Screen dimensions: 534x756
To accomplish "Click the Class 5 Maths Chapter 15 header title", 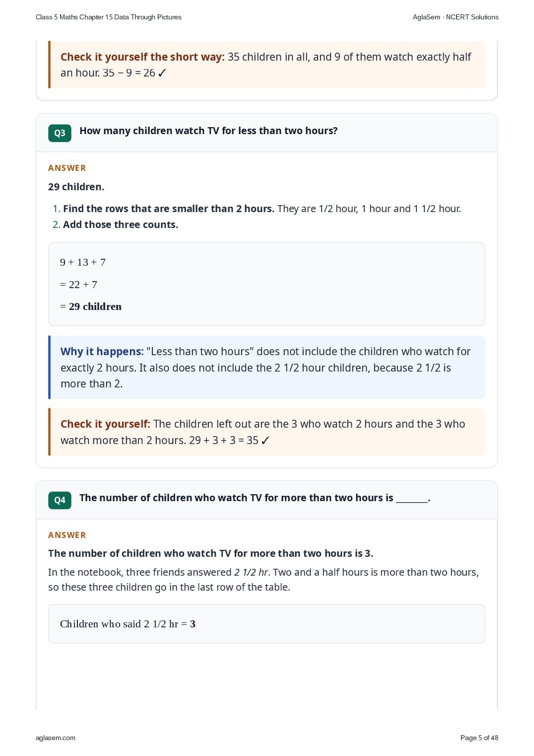I will [109, 17].
